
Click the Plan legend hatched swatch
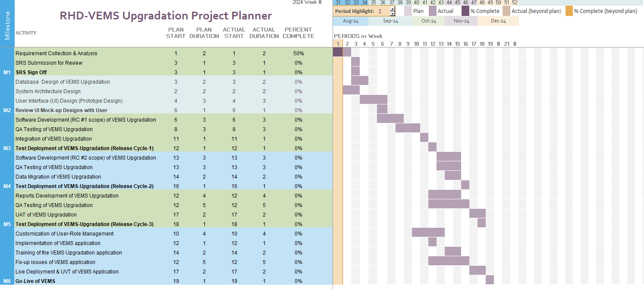pos(408,11)
